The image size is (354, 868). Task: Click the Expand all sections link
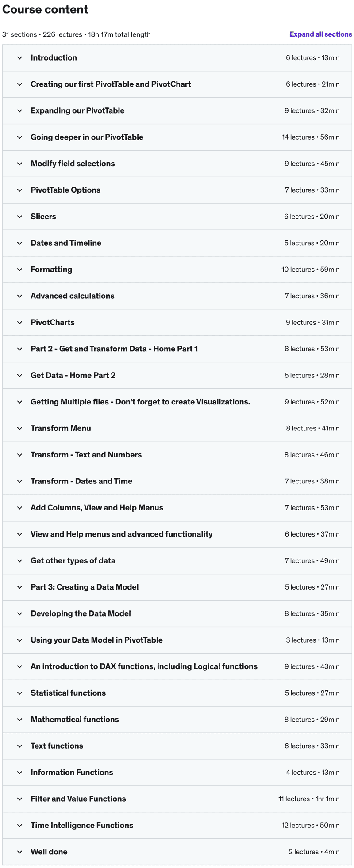coord(321,34)
